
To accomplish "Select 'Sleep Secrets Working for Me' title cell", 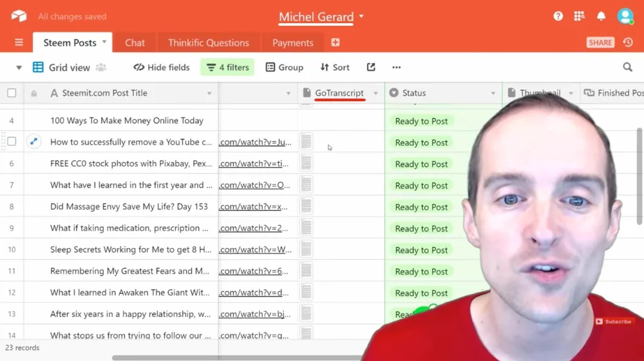I will pos(131,249).
